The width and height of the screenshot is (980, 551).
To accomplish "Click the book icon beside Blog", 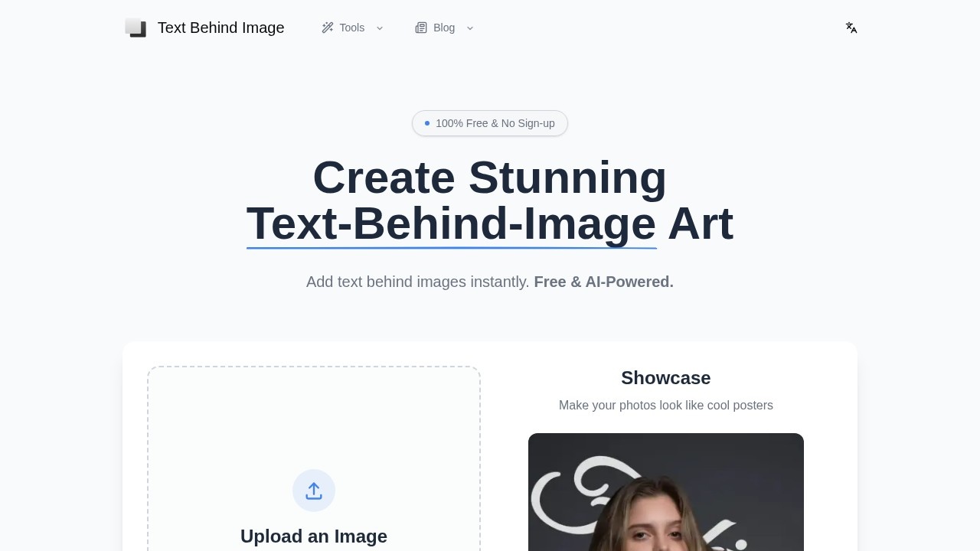I will point(420,28).
